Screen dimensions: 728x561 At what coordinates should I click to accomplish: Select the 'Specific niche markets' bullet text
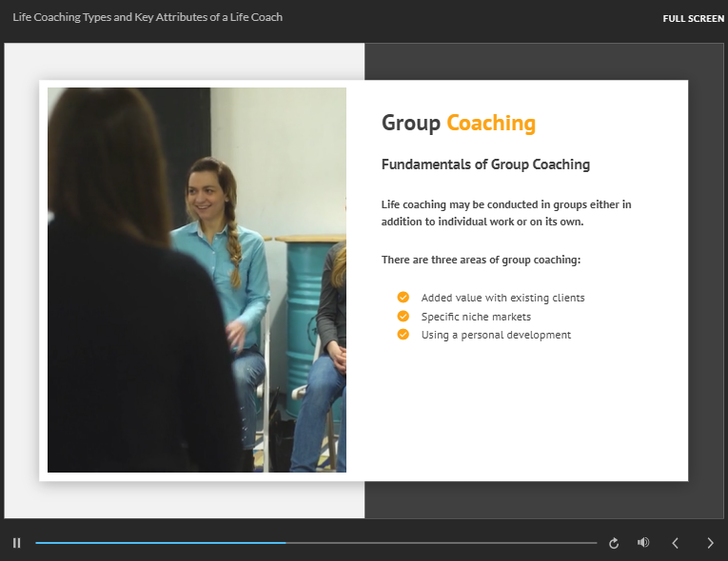[x=476, y=317]
